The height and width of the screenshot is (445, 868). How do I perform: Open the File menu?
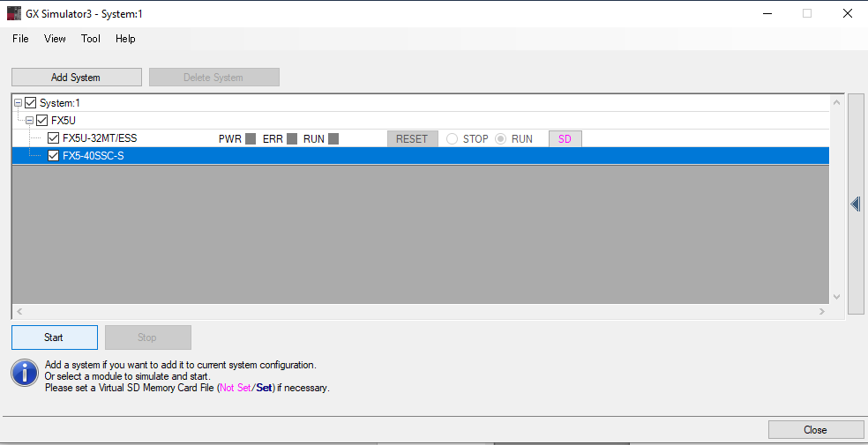coord(20,39)
